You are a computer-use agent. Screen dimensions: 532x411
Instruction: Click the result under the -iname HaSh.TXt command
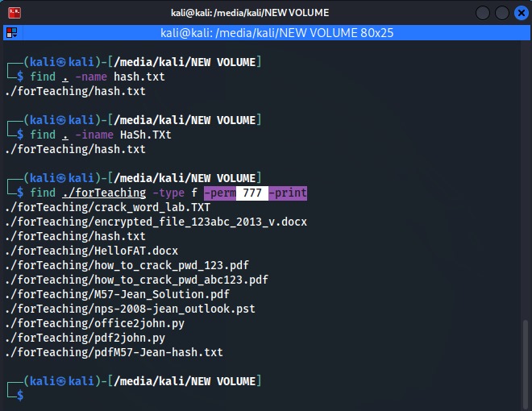75,149
